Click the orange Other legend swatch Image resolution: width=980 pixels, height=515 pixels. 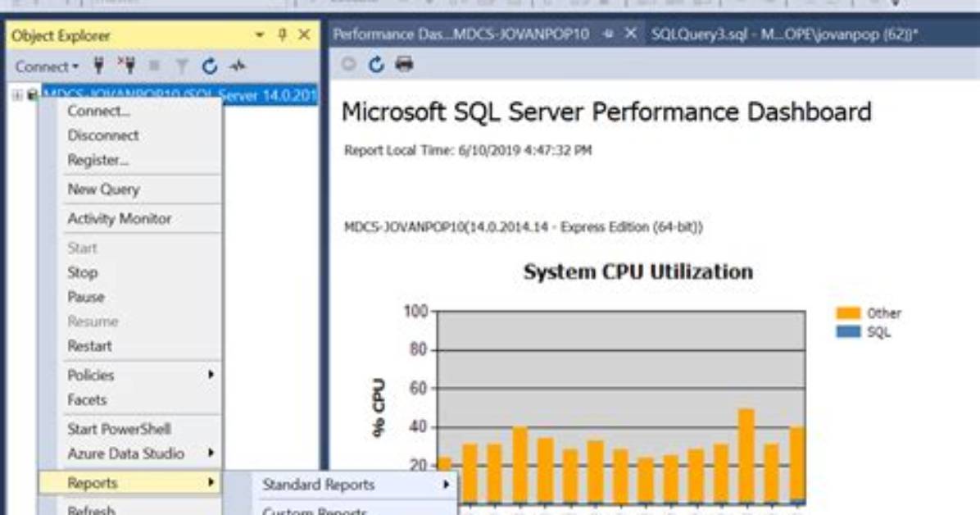click(848, 313)
